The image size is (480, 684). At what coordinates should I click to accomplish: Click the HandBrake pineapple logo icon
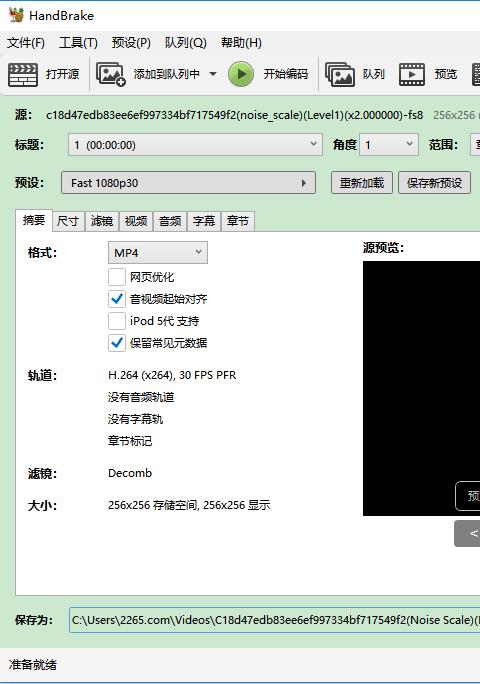pos(17,15)
